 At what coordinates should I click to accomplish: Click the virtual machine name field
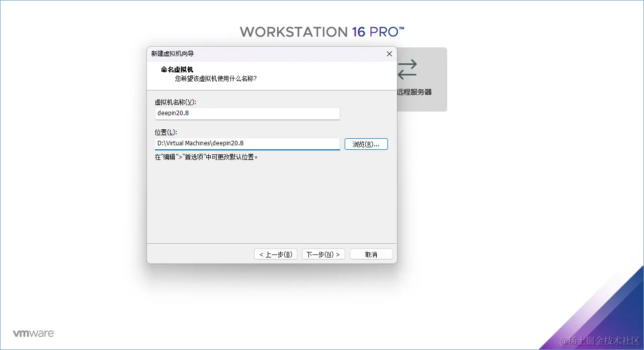[x=247, y=114]
